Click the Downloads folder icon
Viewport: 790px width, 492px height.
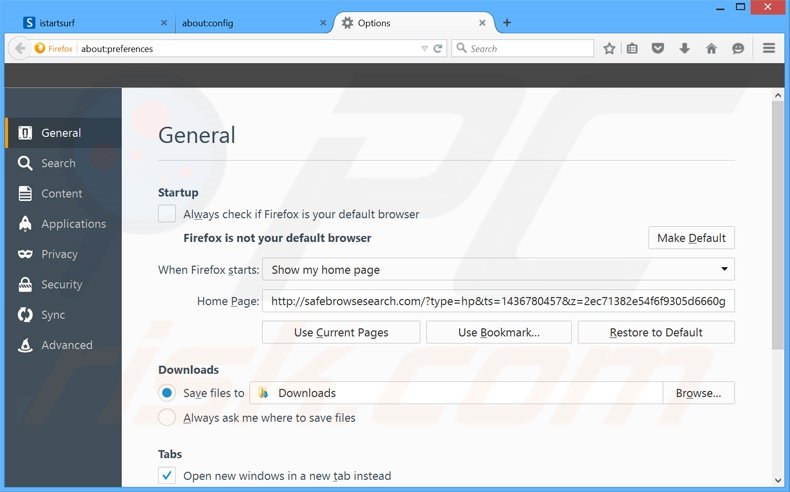(263, 393)
